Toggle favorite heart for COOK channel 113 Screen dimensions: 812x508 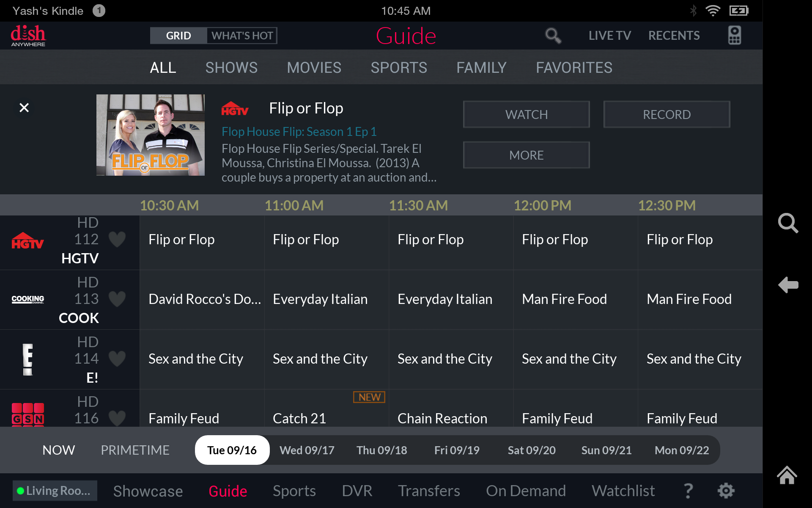(x=117, y=299)
